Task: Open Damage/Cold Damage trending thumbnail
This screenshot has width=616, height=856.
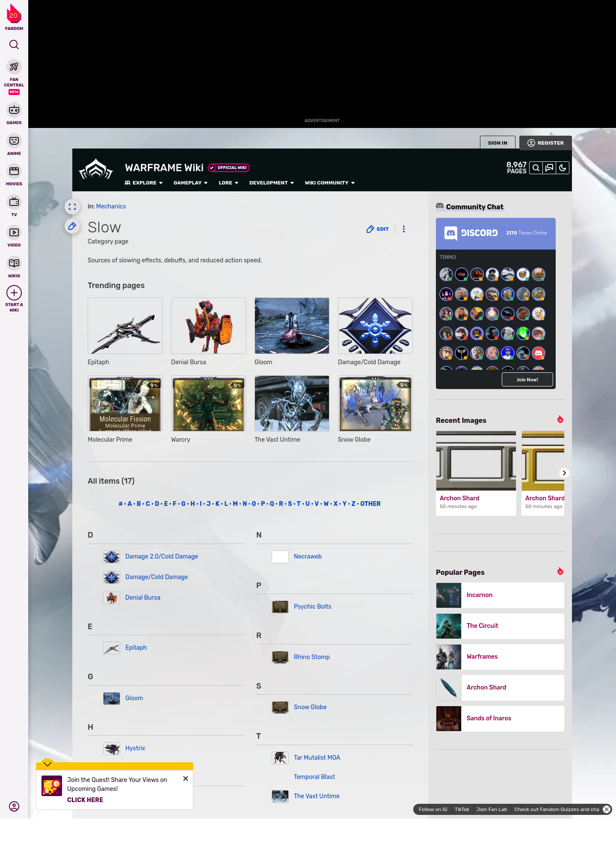Action: coord(375,326)
